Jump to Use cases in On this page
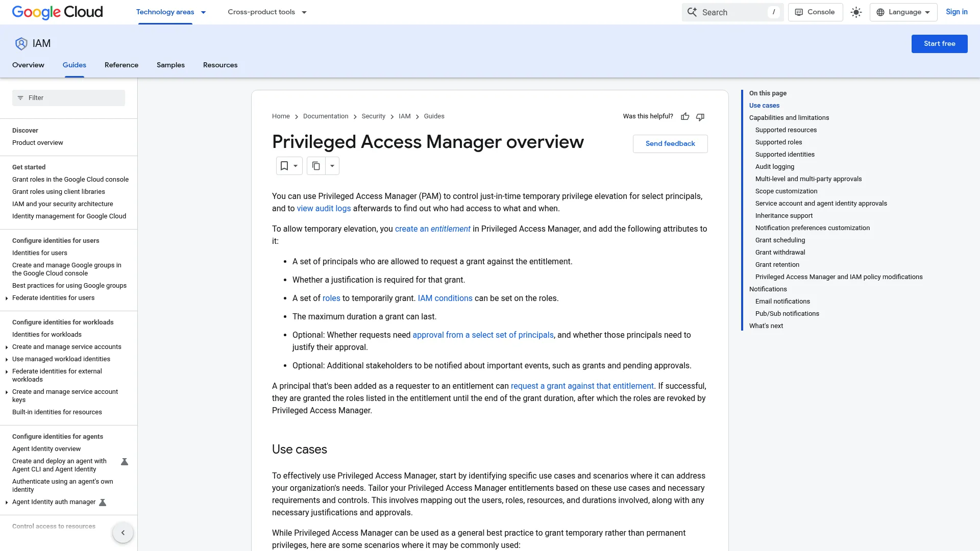 (764, 106)
